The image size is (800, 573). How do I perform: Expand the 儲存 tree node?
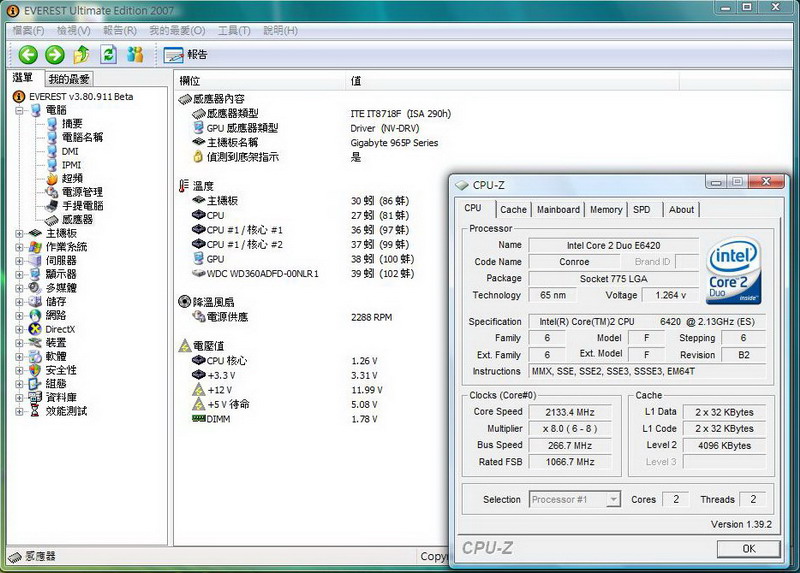point(19,302)
